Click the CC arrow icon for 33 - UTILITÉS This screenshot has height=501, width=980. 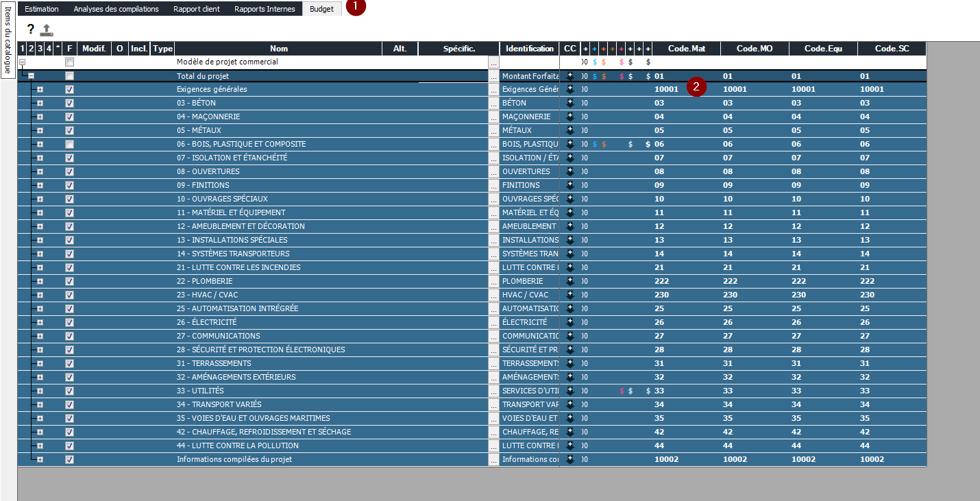point(569,391)
